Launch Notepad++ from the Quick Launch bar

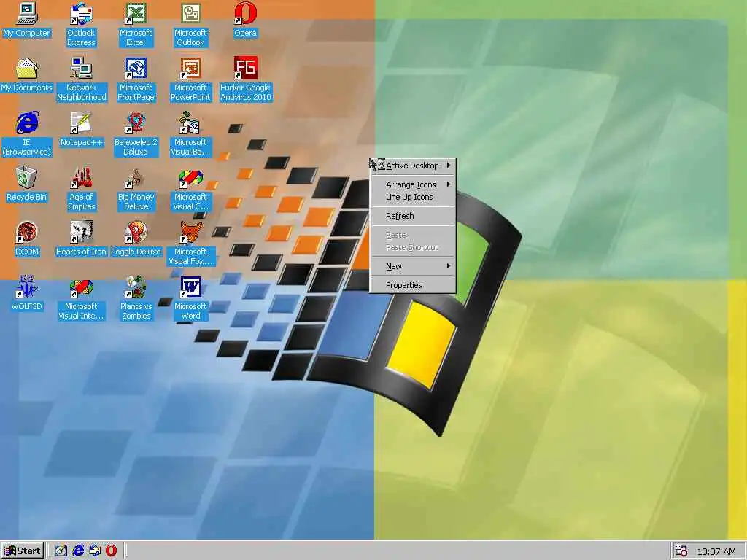[x=61, y=551]
